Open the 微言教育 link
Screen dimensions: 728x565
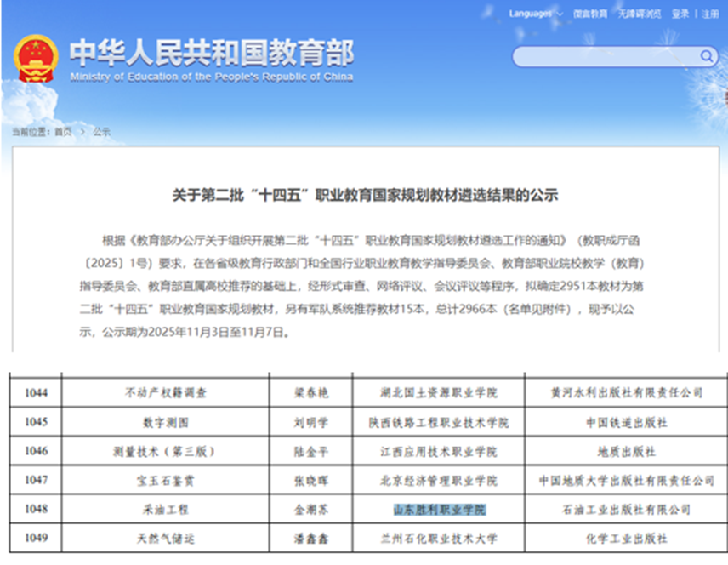tap(589, 14)
